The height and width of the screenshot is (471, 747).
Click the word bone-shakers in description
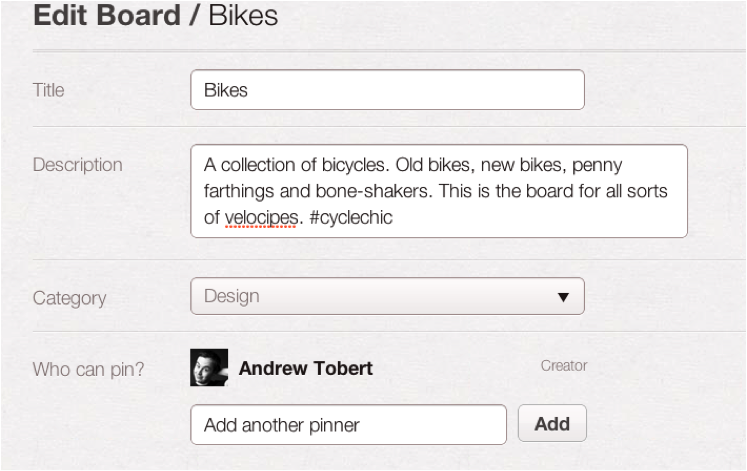pos(374,191)
